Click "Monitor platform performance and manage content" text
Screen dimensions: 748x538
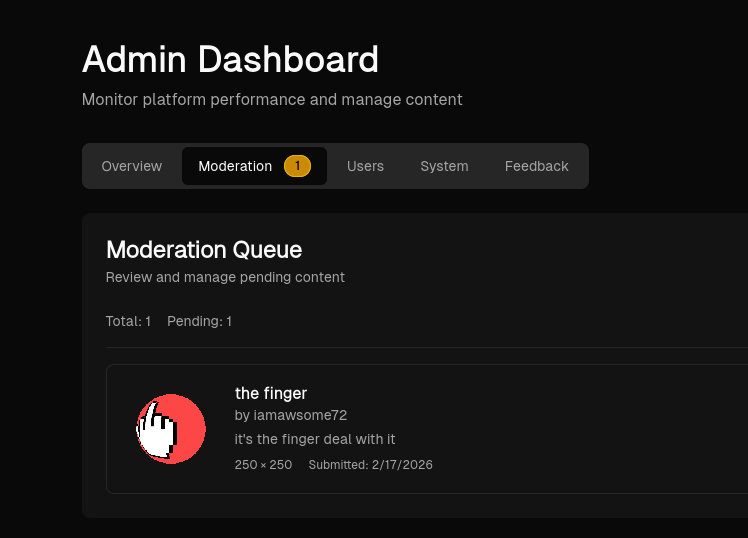(272, 100)
